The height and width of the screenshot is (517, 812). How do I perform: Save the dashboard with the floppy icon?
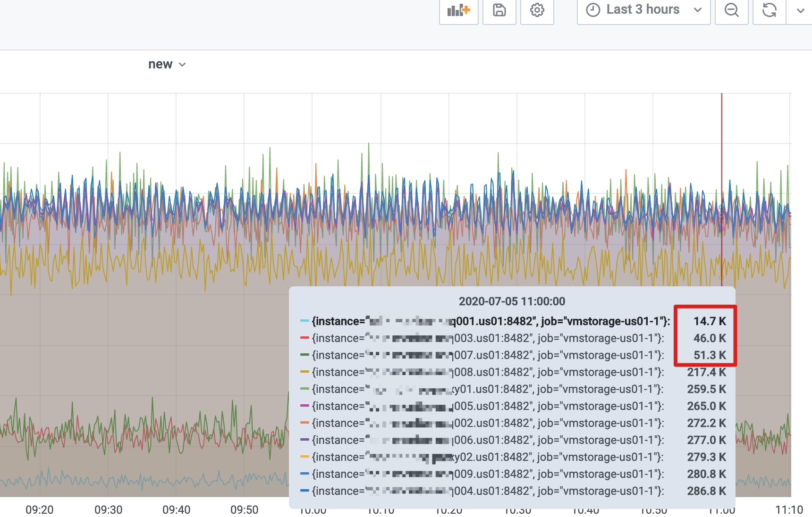(499, 10)
